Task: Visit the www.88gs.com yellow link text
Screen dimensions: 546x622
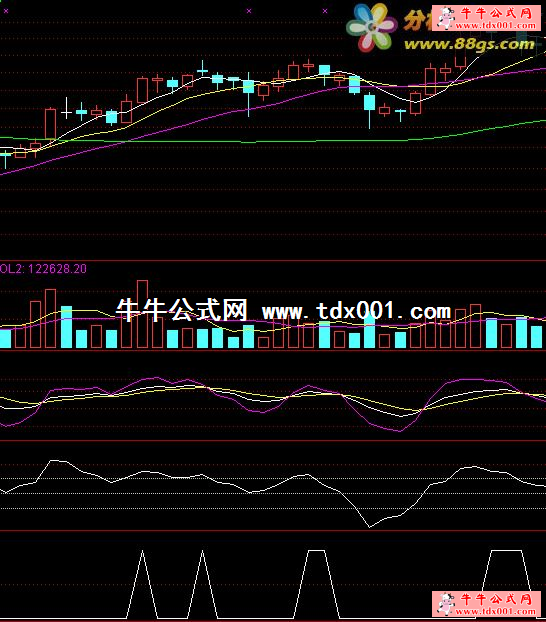Action: (469, 44)
